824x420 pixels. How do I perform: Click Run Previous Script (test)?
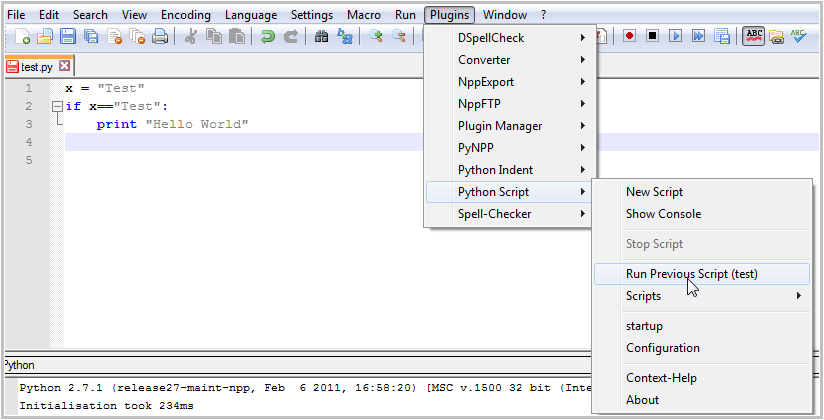pyautogui.click(x=702, y=274)
